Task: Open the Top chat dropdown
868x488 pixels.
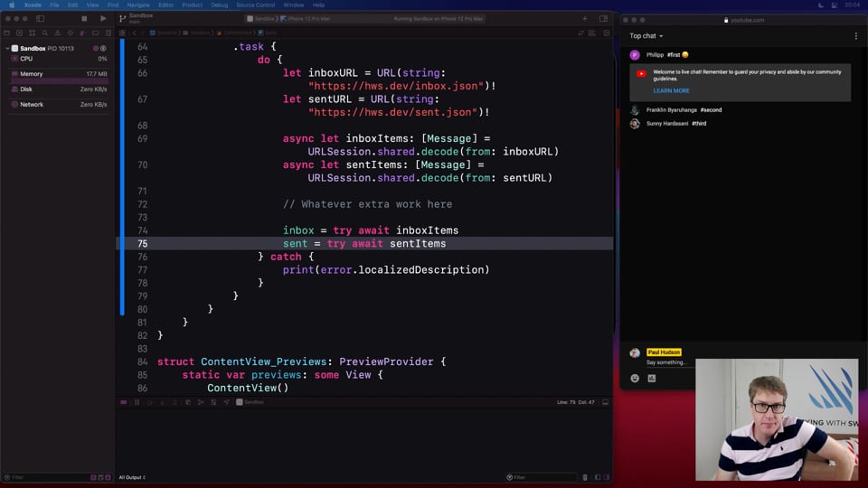Action: [646, 36]
